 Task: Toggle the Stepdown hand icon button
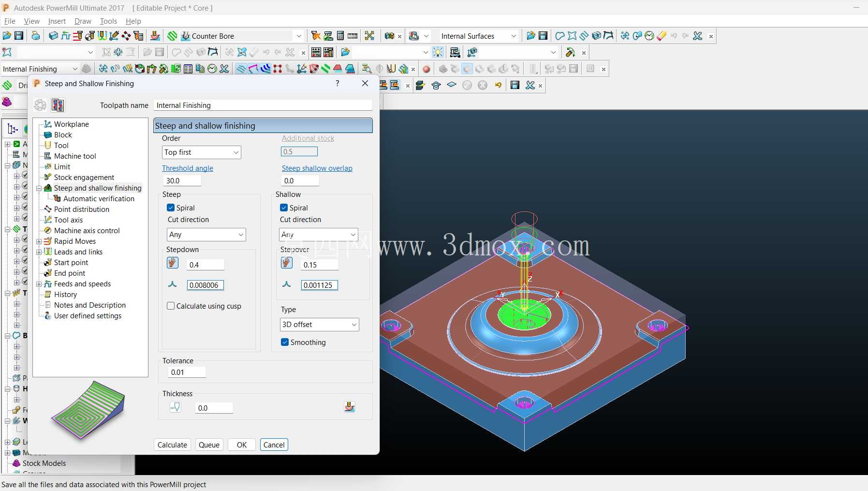click(173, 263)
